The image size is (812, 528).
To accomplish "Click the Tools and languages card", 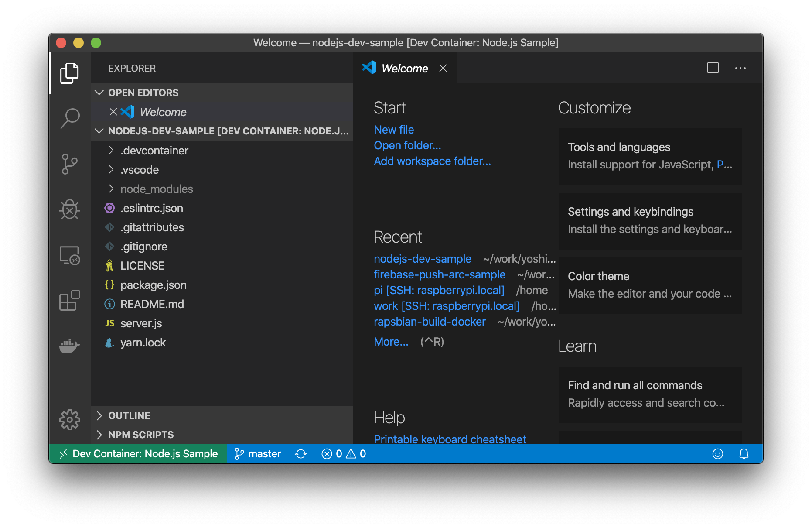I will coord(650,156).
